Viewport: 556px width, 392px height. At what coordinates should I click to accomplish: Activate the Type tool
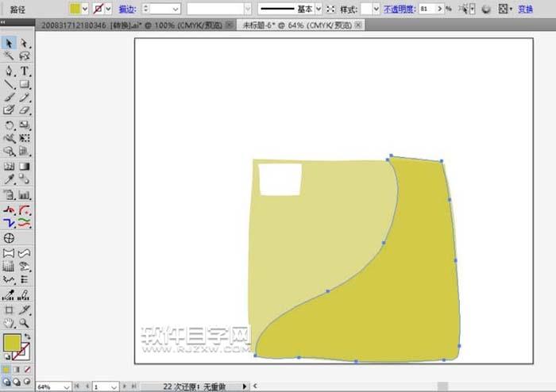click(x=25, y=71)
